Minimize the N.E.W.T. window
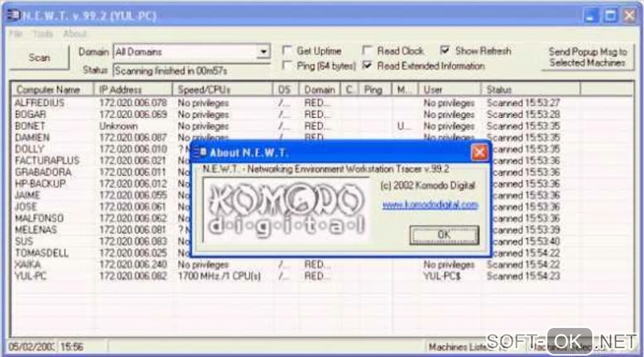Viewport: 644px width, 357px height. point(591,16)
